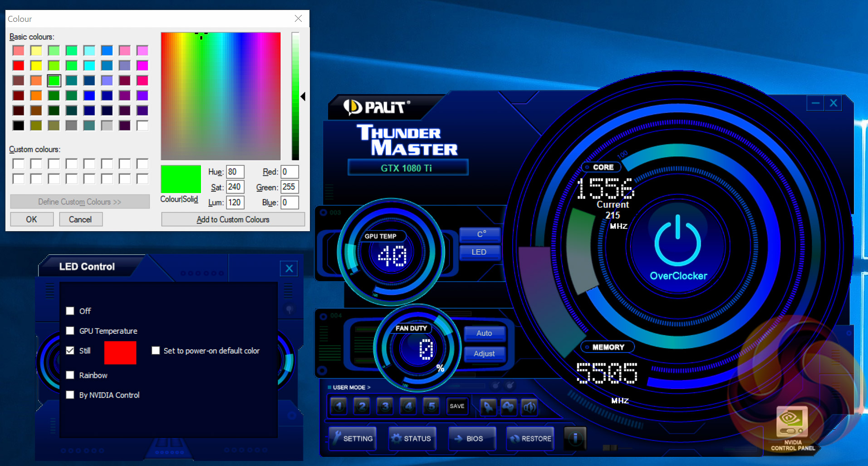Load user profile number 1
868x466 pixels.
coord(338,406)
